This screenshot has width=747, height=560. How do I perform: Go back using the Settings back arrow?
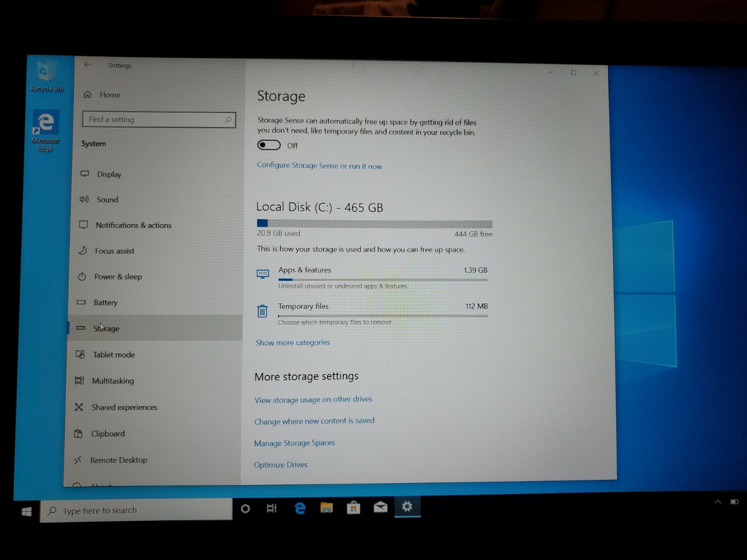tap(87, 65)
